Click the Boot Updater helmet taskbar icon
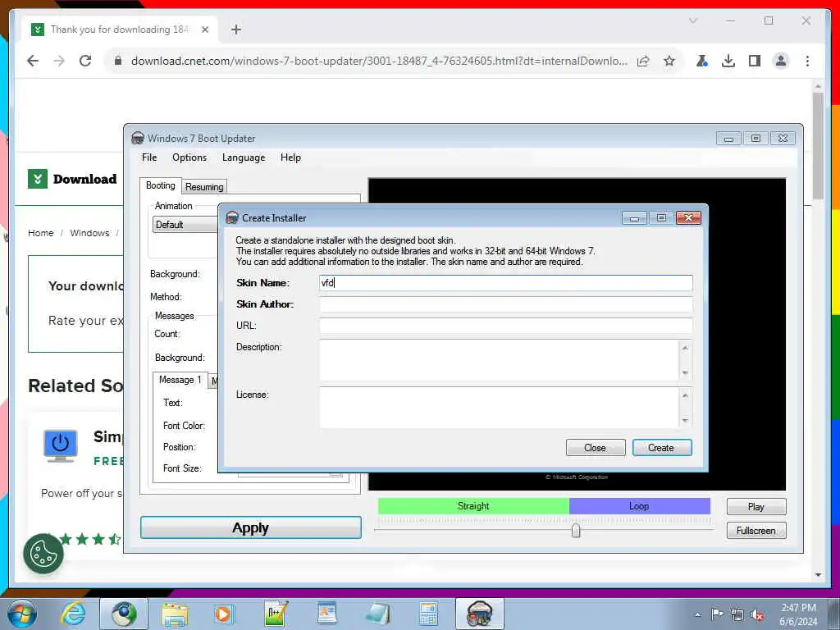The image size is (840, 630). point(479,614)
